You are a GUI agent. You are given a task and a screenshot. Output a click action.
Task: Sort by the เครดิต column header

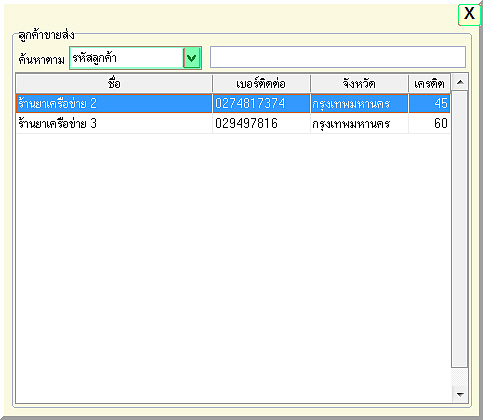click(429, 83)
